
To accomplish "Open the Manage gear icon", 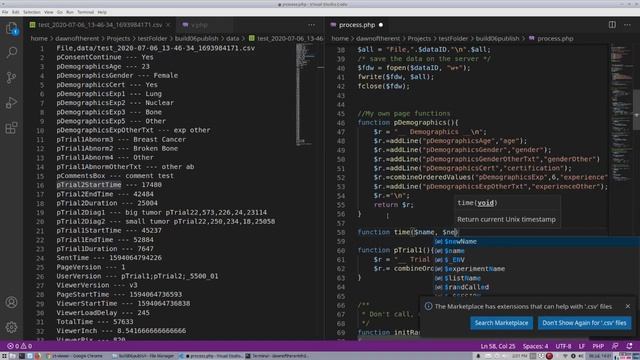I will click(x=11, y=327).
